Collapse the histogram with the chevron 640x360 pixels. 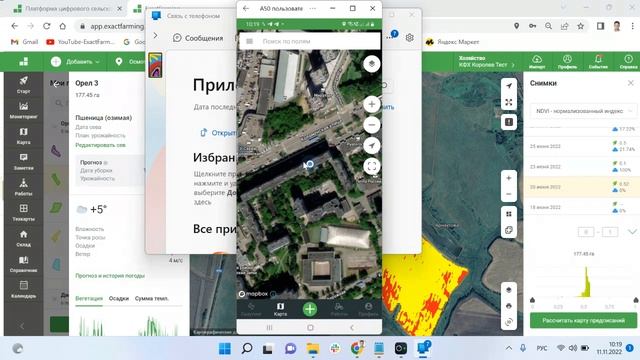pyautogui.click(x=632, y=232)
